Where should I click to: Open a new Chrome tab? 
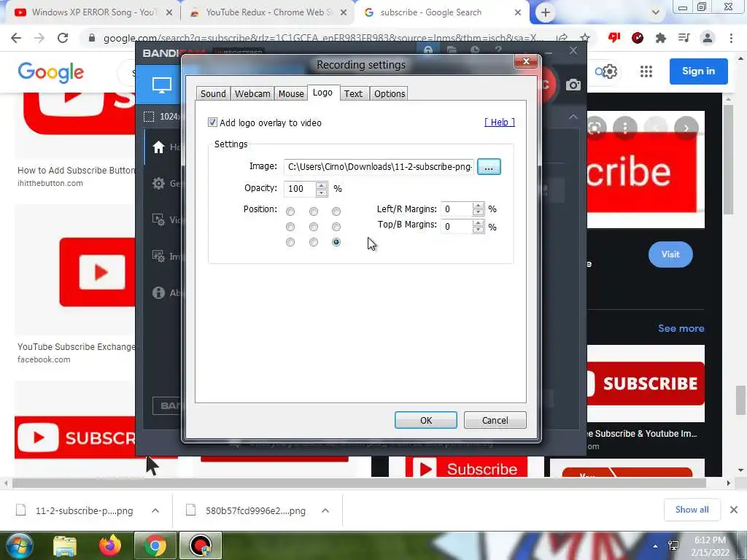pyautogui.click(x=546, y=13)
